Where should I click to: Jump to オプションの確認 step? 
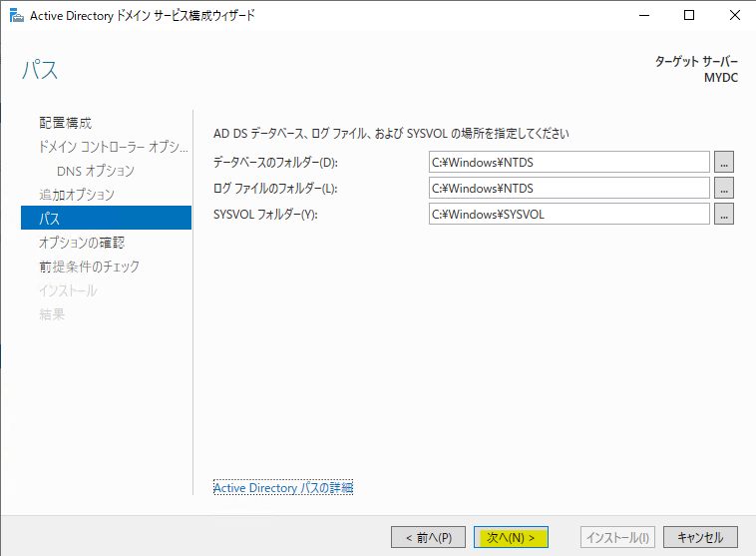[x=82, y=243]
